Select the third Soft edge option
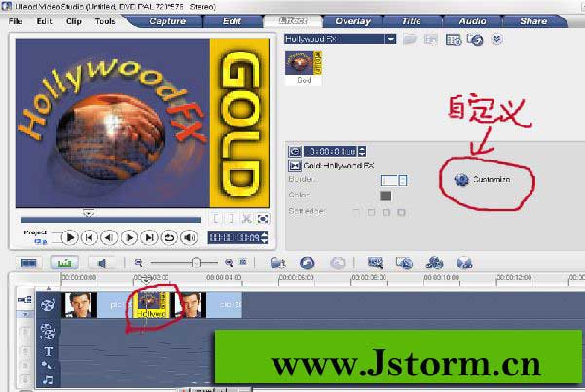 coord(386,212)
